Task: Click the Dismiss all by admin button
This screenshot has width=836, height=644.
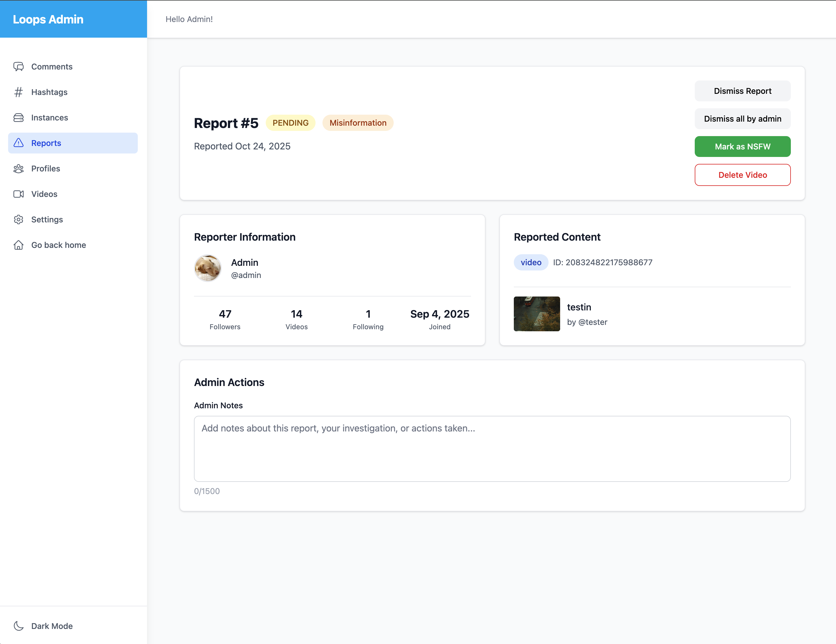Action: (x=742, y=119)
